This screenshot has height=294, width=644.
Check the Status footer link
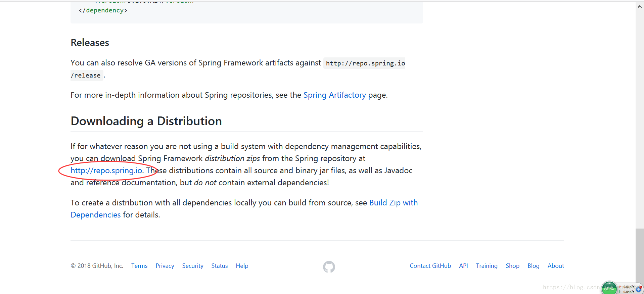(220, 266)
